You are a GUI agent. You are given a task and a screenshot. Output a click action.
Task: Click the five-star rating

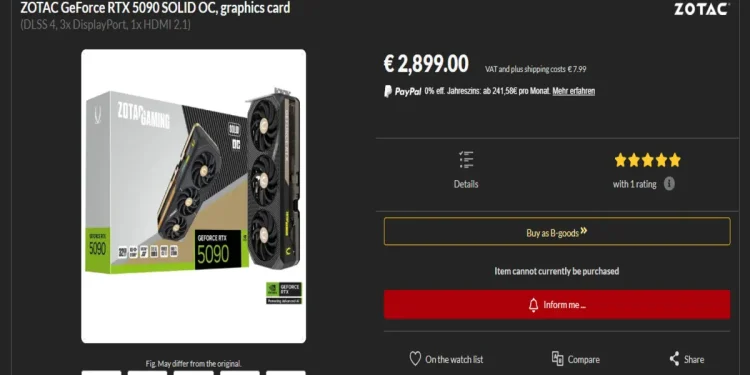(x=647, y=160)
